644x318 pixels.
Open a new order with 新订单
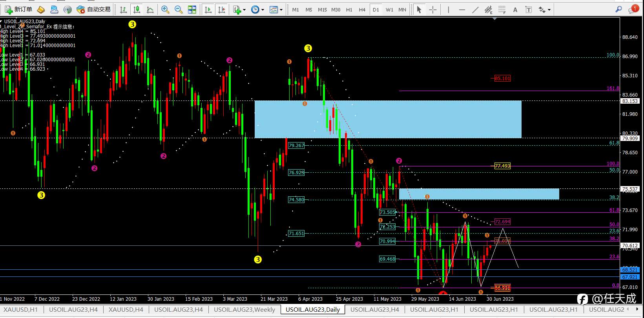19,9
